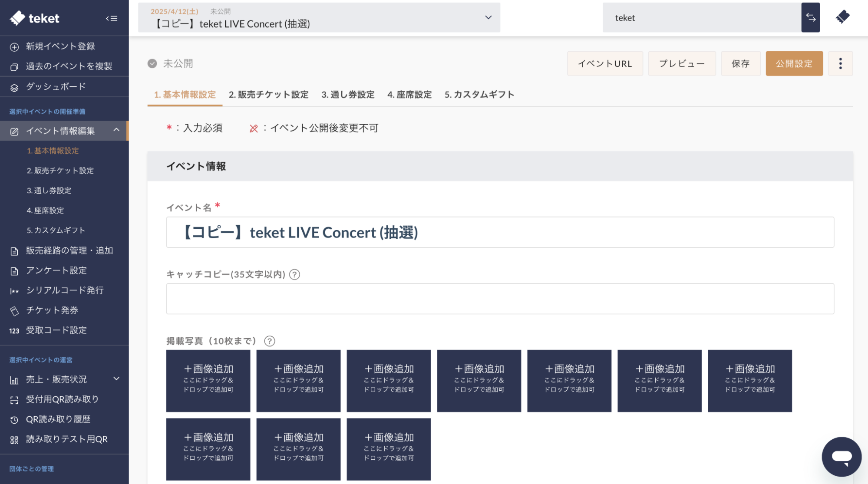Click the teket logo in the sidebar
The image size is (868, 484).
coord(35,18)
